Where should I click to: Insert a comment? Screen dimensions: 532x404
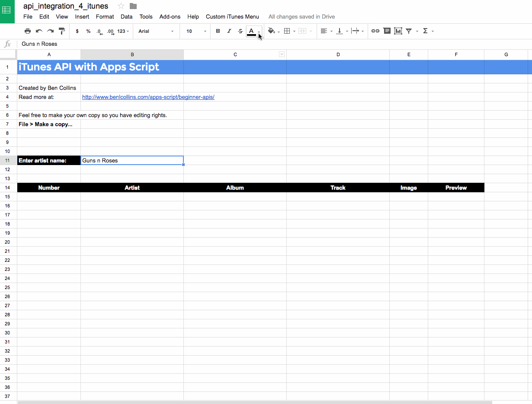(x=386, y=31)
